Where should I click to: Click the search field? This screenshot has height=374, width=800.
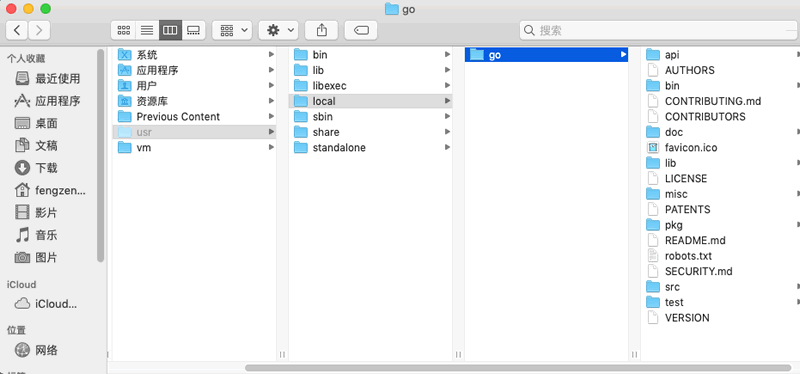659,31
